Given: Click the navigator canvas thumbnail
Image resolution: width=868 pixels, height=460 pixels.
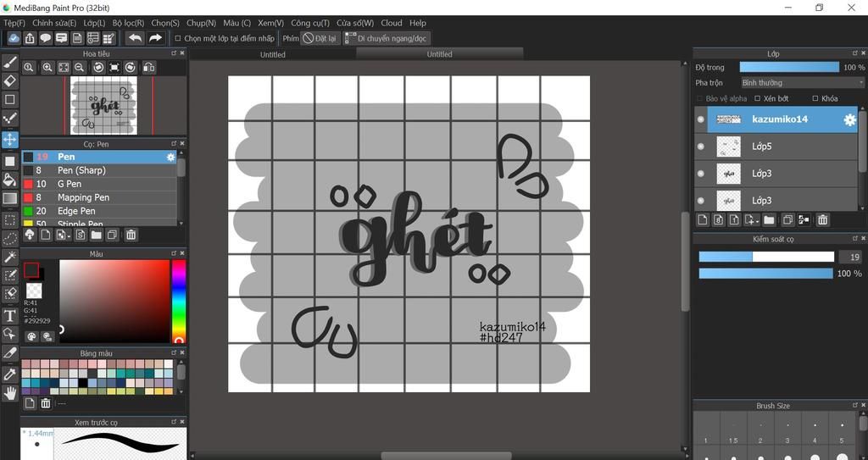Looking at the screenshot, I should (103, 105).
